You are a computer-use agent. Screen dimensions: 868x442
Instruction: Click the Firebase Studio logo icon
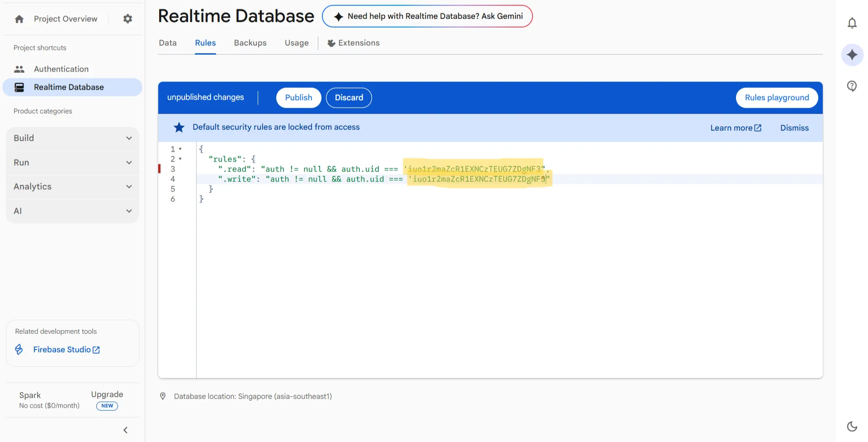[x=19, y=349]
